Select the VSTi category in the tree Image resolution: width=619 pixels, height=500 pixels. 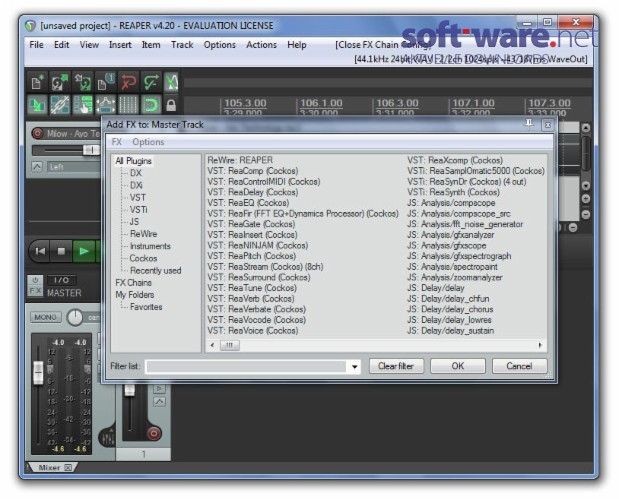pos(139,210)
